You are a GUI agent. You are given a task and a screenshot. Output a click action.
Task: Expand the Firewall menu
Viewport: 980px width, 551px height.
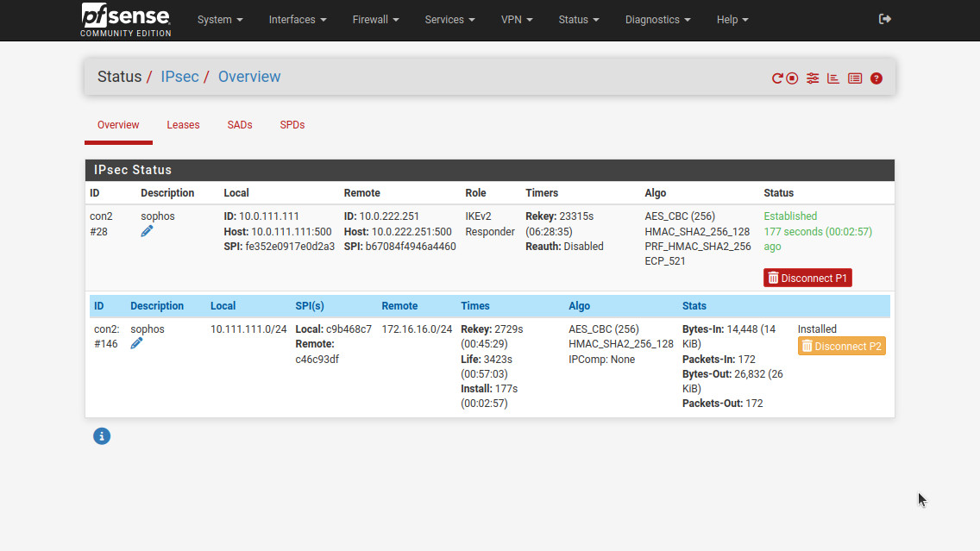(x=375, y=20)
